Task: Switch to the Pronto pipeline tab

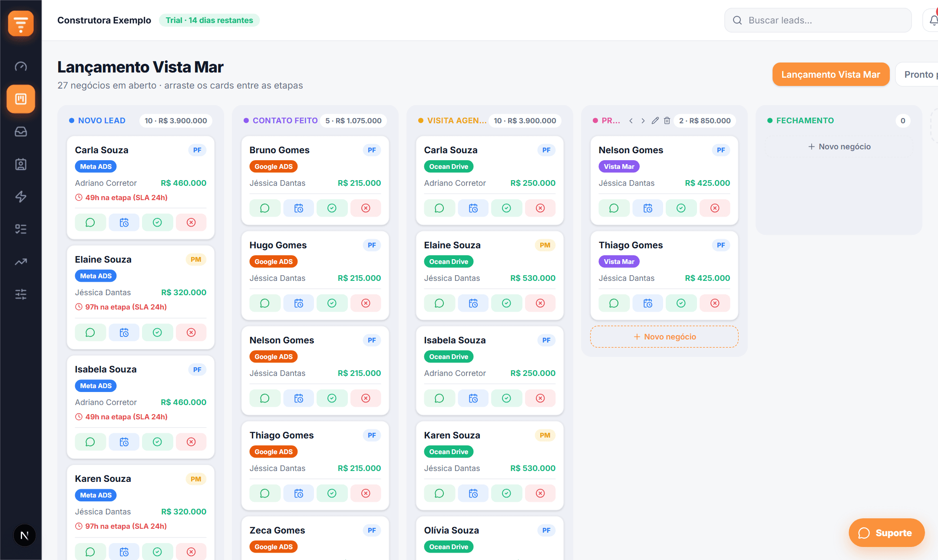Action: pyautogui.click(x=917, y=74)
